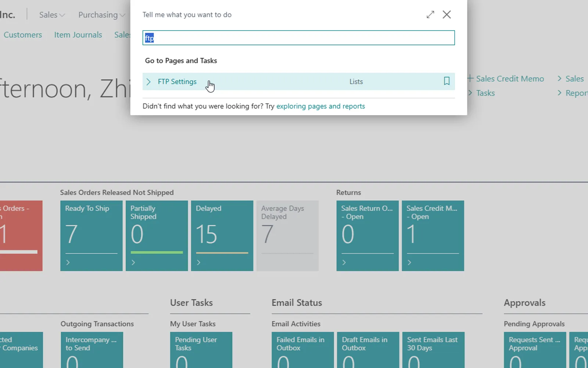Open the FTP Settings search result

tap(177, 82)
